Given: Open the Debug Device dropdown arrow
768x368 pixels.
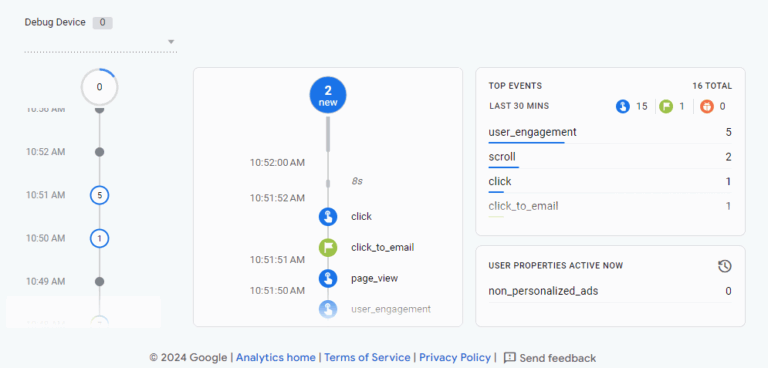Looking at the screenshot, I should click(171, 42).
